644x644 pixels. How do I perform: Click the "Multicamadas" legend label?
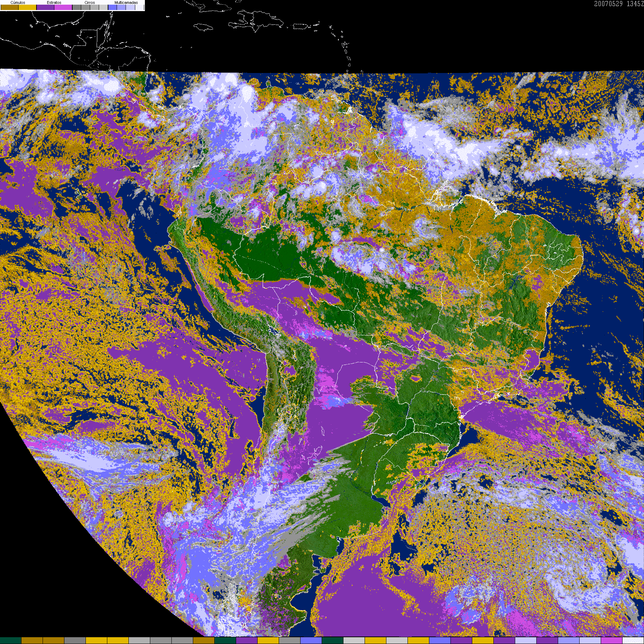126,3
